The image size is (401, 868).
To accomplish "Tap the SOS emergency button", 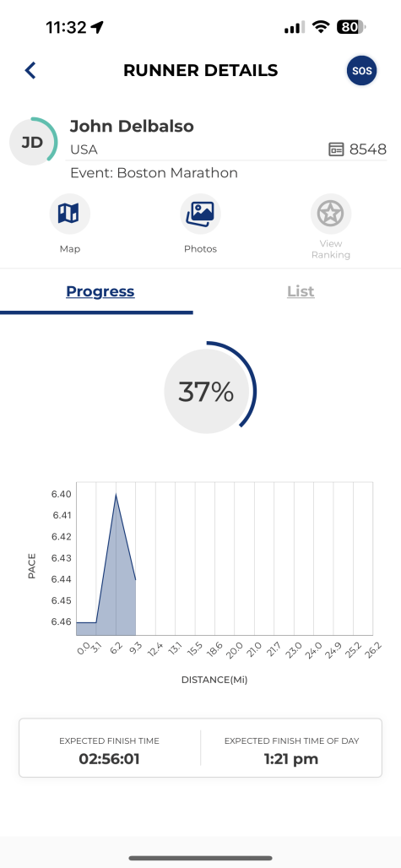I will [x=361, y=71].
